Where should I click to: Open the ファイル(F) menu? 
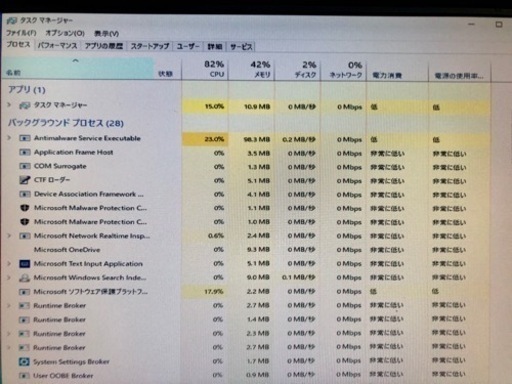21,33
